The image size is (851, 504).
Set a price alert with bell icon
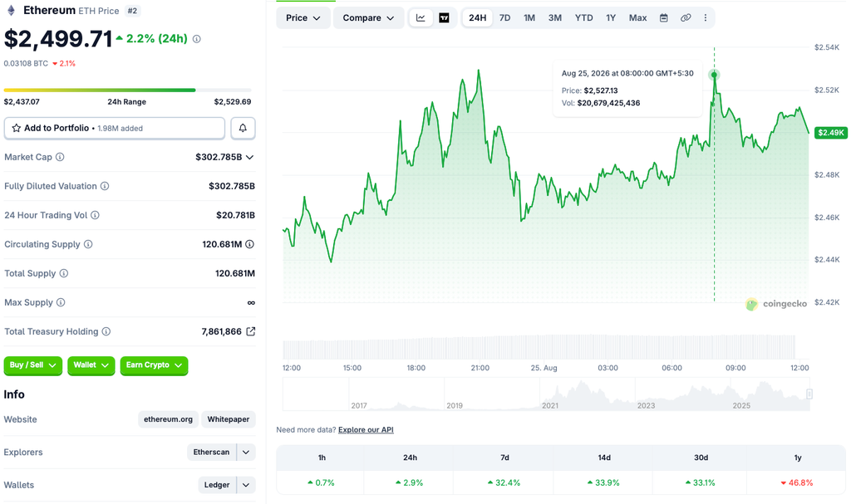pos(243,128)
